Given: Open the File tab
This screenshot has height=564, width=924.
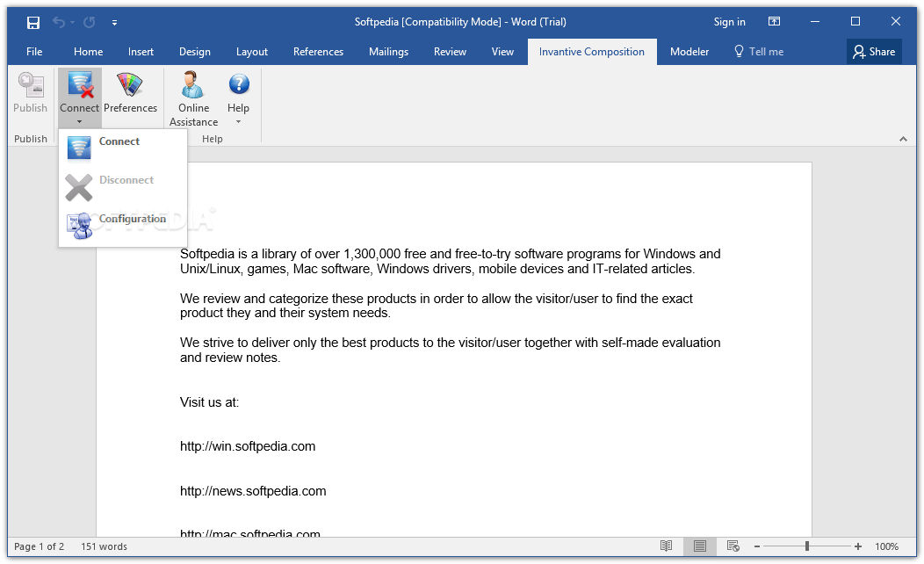Looking at the screenshot, I should (34, 52).
